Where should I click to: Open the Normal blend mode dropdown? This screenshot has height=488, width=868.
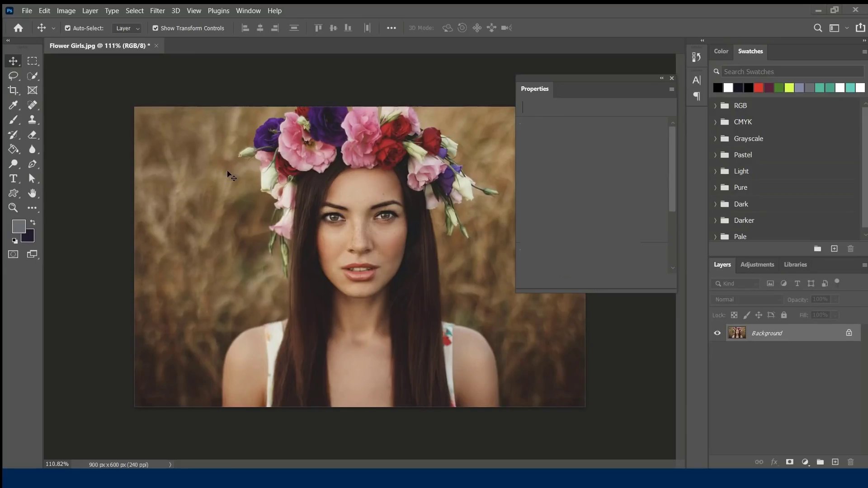click(x=746, y=300)
